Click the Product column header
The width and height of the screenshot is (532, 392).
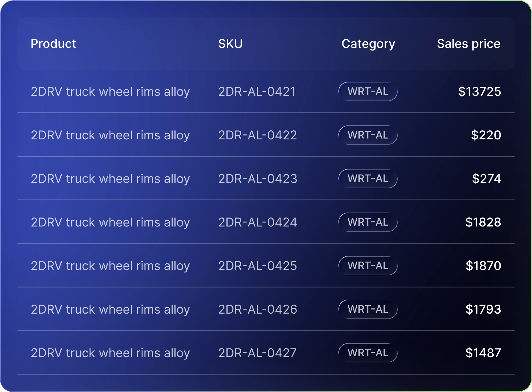(x=53, y=44)
